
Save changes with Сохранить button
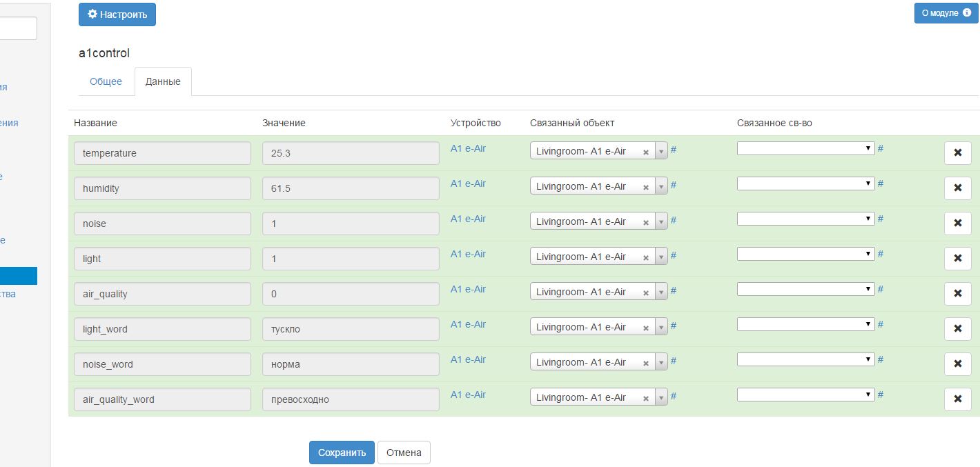(342, 453)
